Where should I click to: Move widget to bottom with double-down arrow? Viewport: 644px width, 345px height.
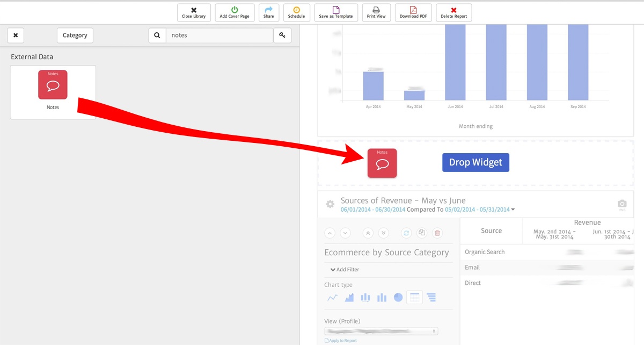tap(383, 233)
